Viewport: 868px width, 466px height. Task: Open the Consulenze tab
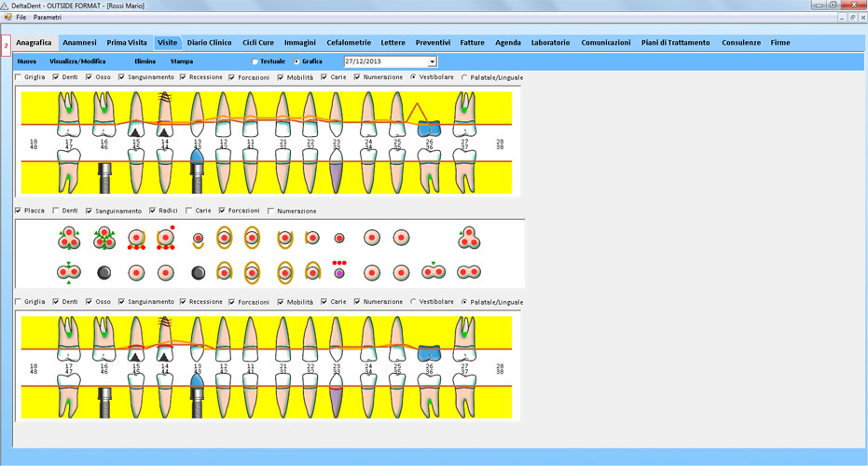[x=740, y=43]
